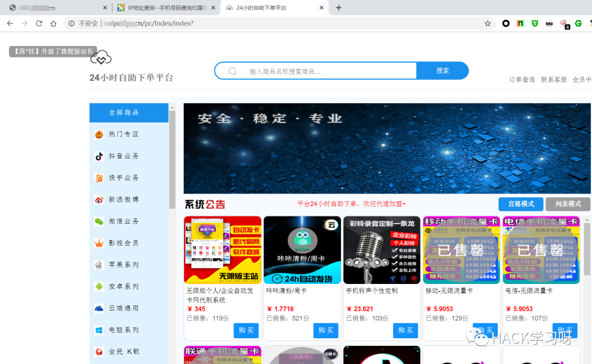The image size is (592, 364).
Task: Open the 电信手机流量卡 product thumbnail
Action: click(541, 250)
